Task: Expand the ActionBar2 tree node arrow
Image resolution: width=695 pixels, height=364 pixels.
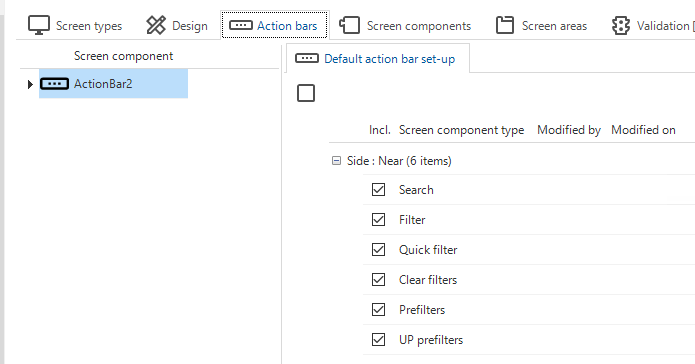Action: (30, 84)
